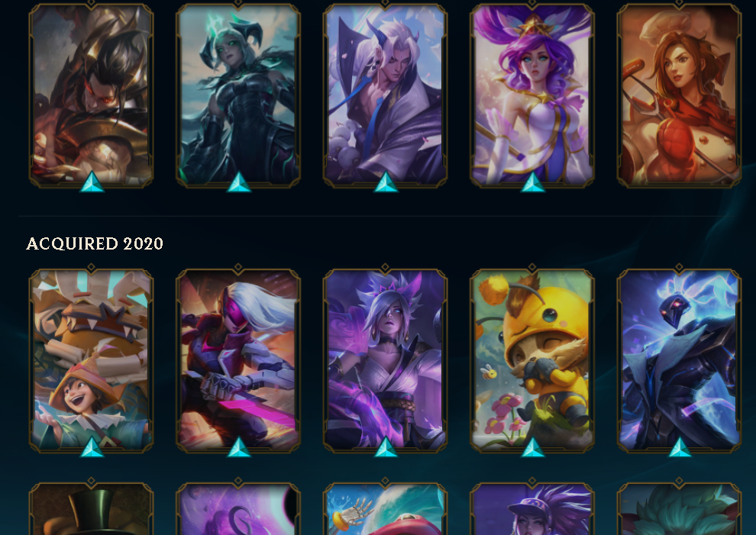Open the white-haired cyborg with pink blade card
Viewport: 756px width, 535px height.
[238, 360]
